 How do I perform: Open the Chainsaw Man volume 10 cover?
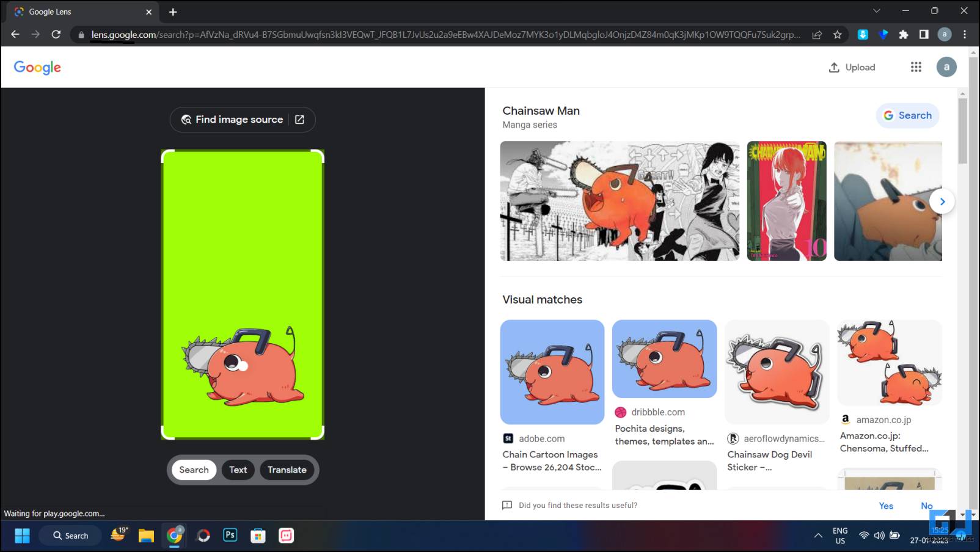pyautogui.click(x=787, y=201)
